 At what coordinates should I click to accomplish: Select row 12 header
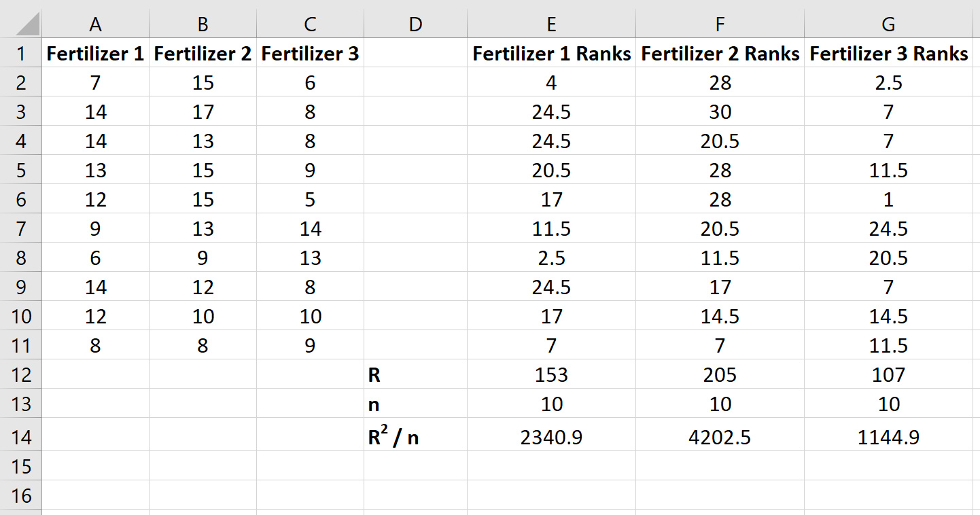[x=21, y=374]
